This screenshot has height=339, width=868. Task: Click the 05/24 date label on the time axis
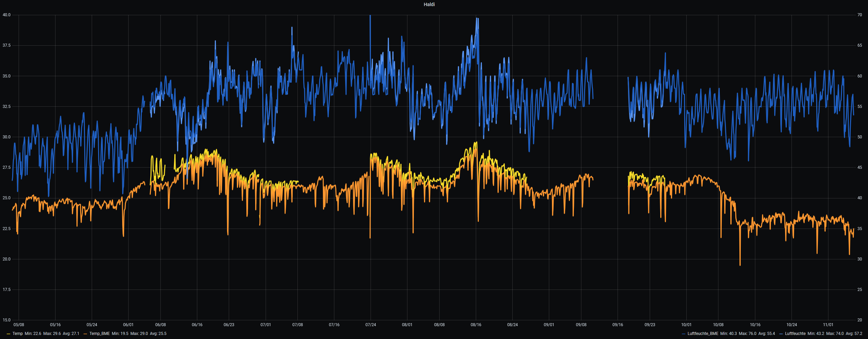[92, 325]
